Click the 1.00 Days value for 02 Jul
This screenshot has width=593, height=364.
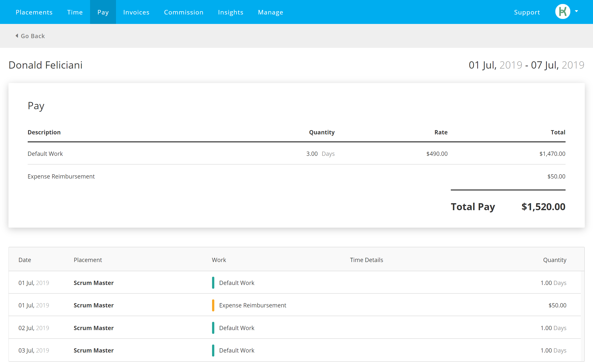(x=553, y=328)
